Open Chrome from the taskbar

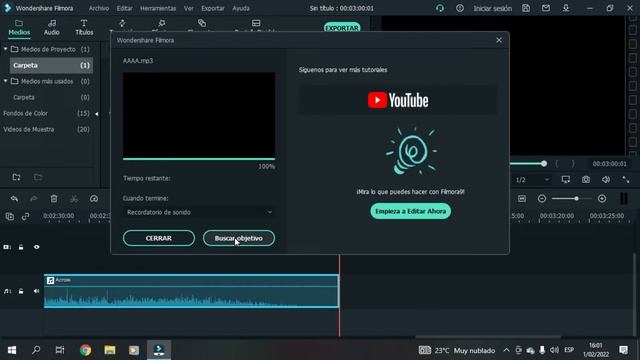pyautogui.click(x=85, y=350)
